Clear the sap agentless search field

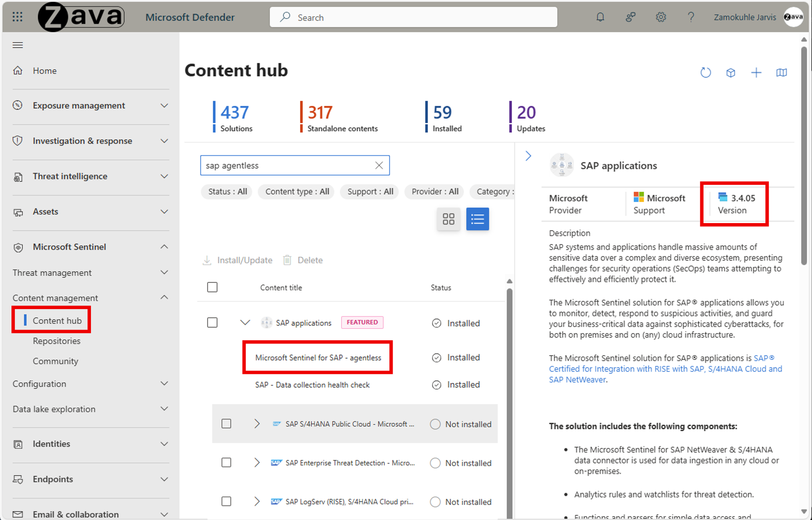(x=379, y=165)
